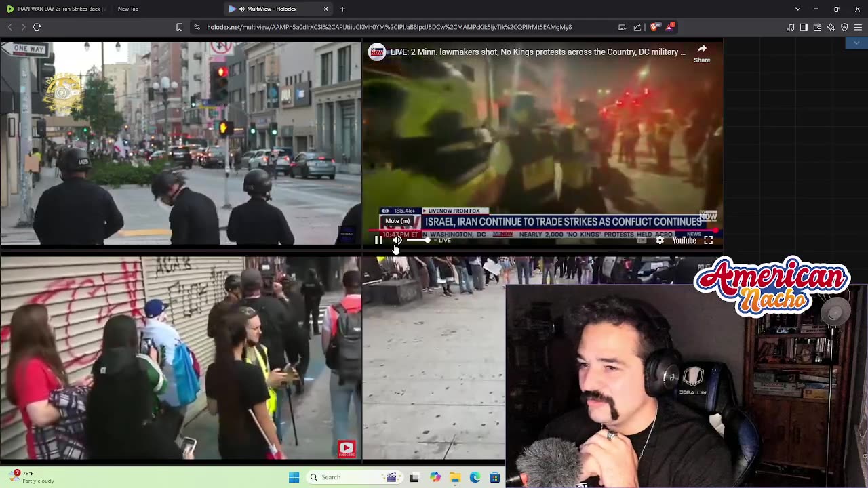Click the blue Holodex collapse button at top-right
The width and height of the screenshot is (868, 488).
[856, 43]
